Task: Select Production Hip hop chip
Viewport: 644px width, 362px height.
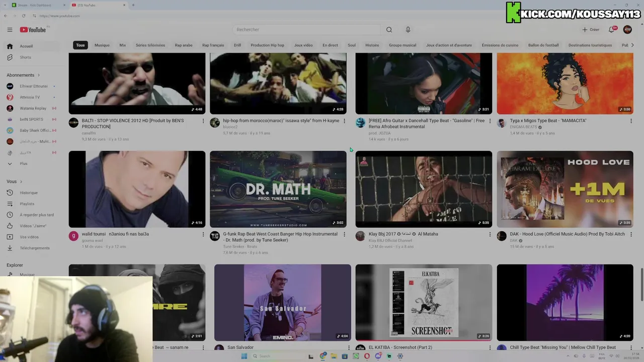Action: click(x=267, y=45)
